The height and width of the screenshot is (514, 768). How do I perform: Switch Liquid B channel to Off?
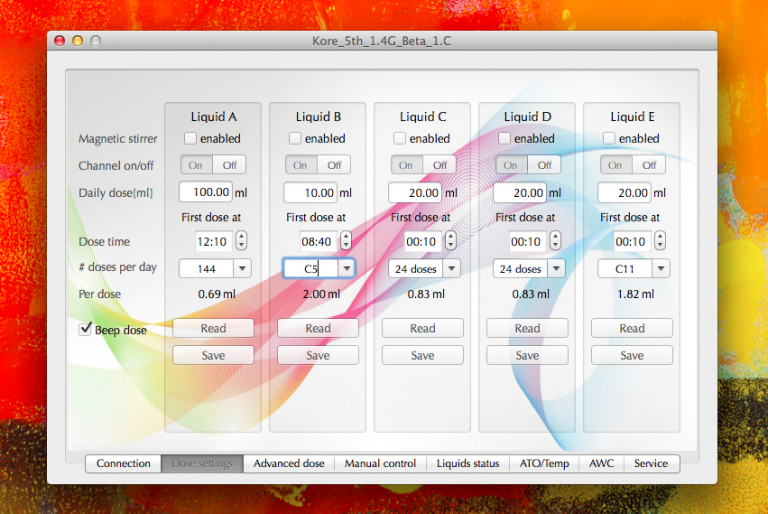[333, 165]
